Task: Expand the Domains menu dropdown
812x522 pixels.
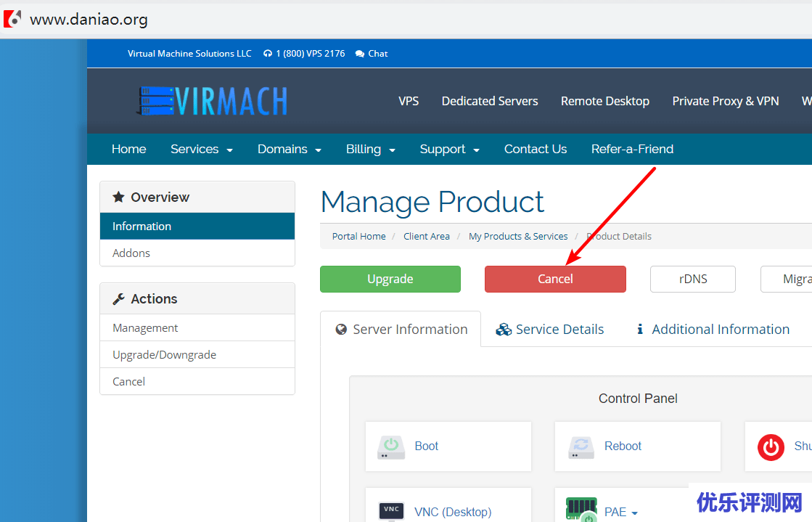Action: 290,150
